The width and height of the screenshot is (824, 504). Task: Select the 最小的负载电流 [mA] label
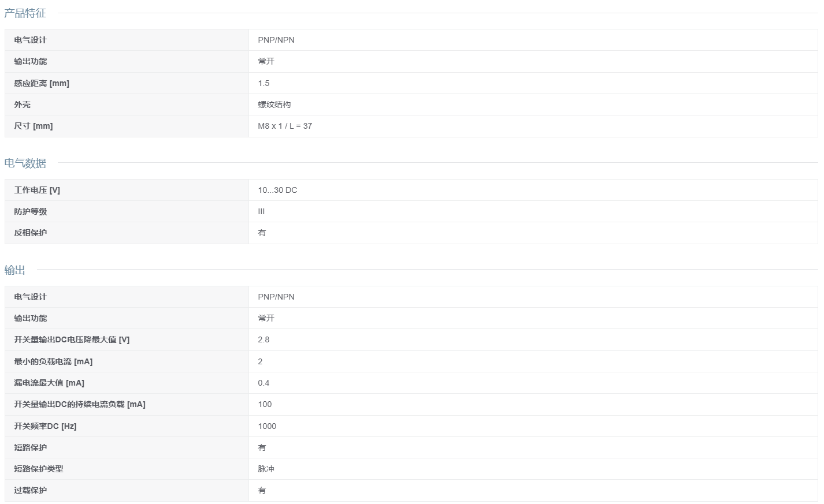[x=53, y=361]
